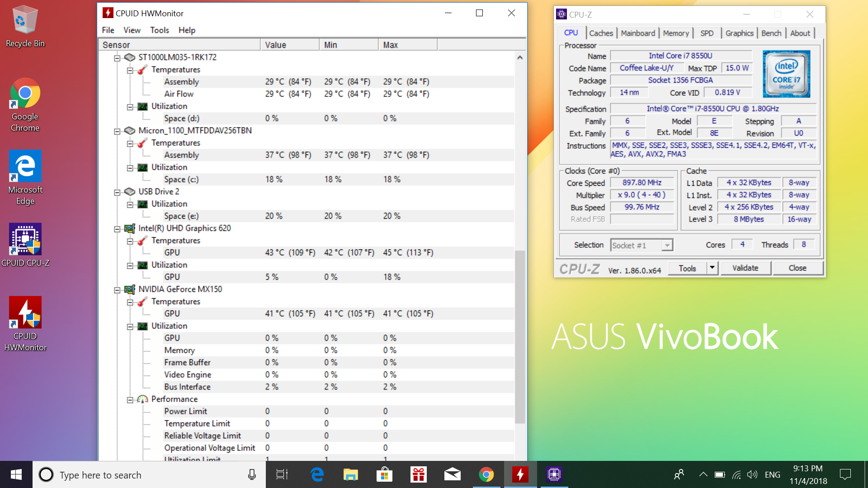Image resolution: width=868 pixels, height=488 pixels.
Task: Click the Tools button in CPU-Z
Action: [x=687, y=268]
